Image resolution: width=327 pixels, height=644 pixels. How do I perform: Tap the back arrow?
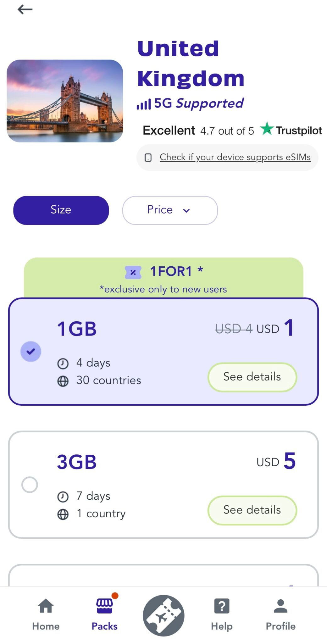click(25, 9)
